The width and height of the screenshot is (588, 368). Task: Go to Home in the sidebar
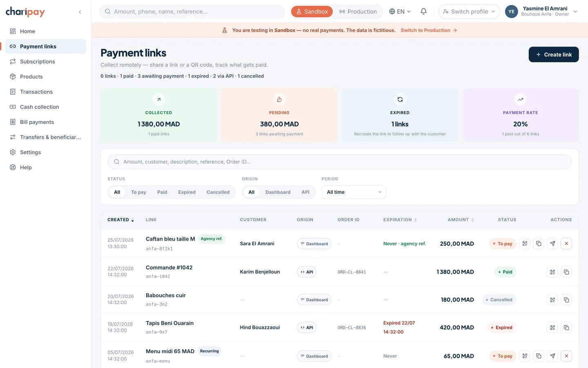click(45, 31)
